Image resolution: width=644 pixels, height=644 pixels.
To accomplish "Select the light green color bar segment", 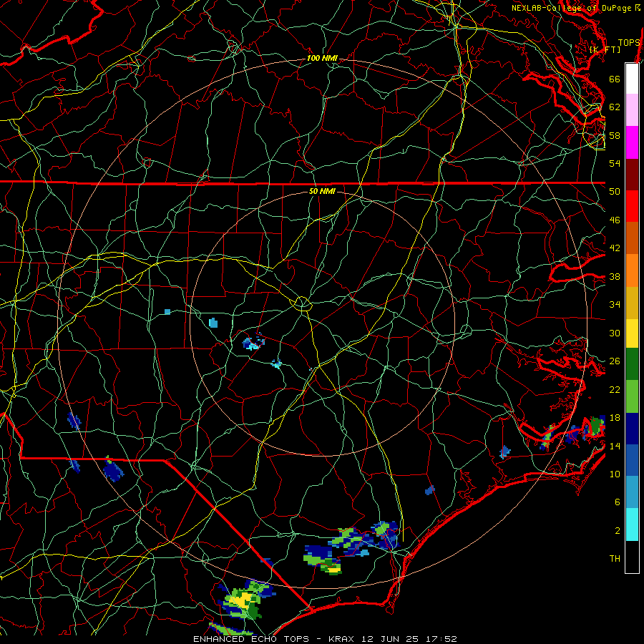I will [x=632, y=396].
